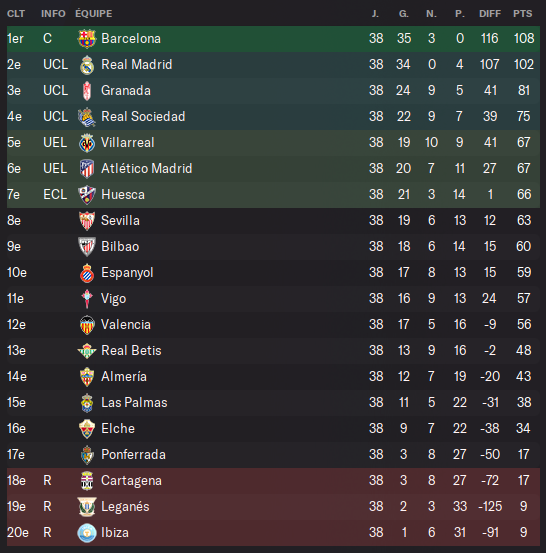Click the Atlético Madrid crest icon
Screen dimensions: 546x553
pos(87,169)
